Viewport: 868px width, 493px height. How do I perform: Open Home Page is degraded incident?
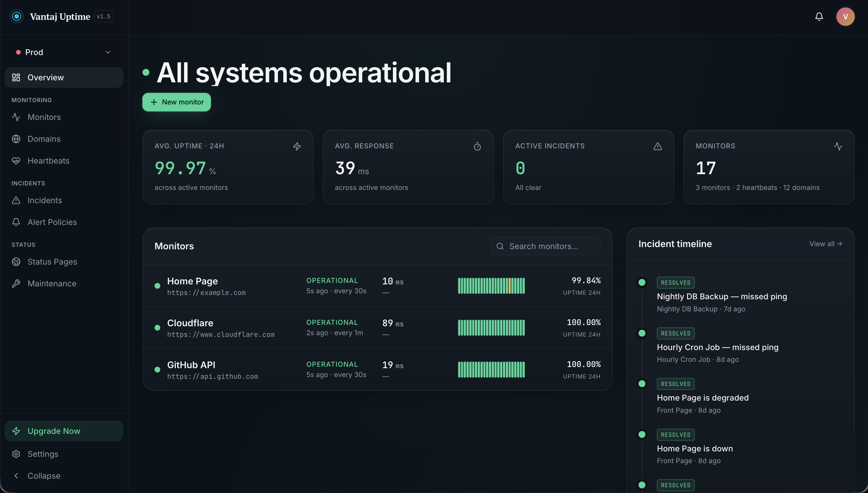[703, 398]
